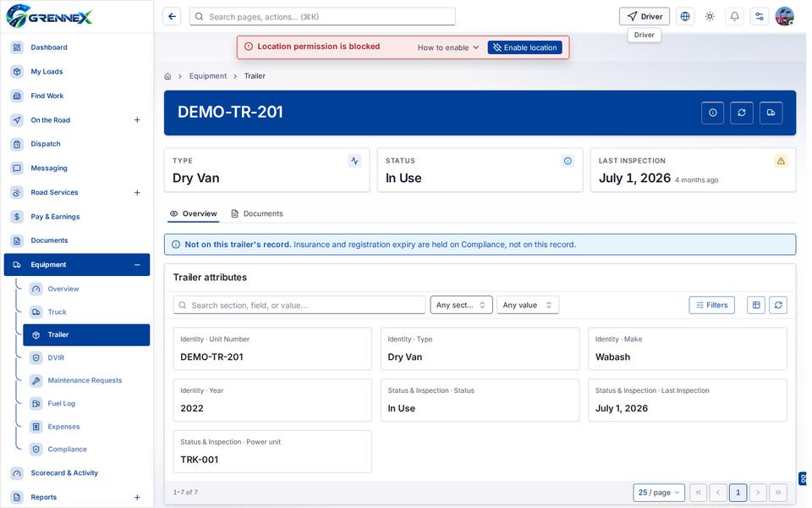This screenshot has height=508, width=812.
Task: Open the language globe icon
Action: pos(685,17)
